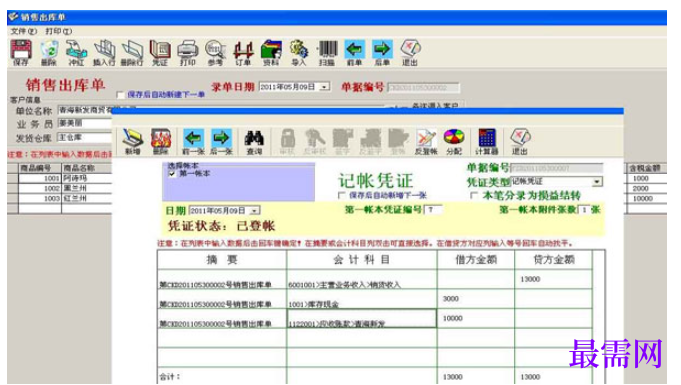
Task: Click the 查询 binoculars search icon
Action: 254,142
